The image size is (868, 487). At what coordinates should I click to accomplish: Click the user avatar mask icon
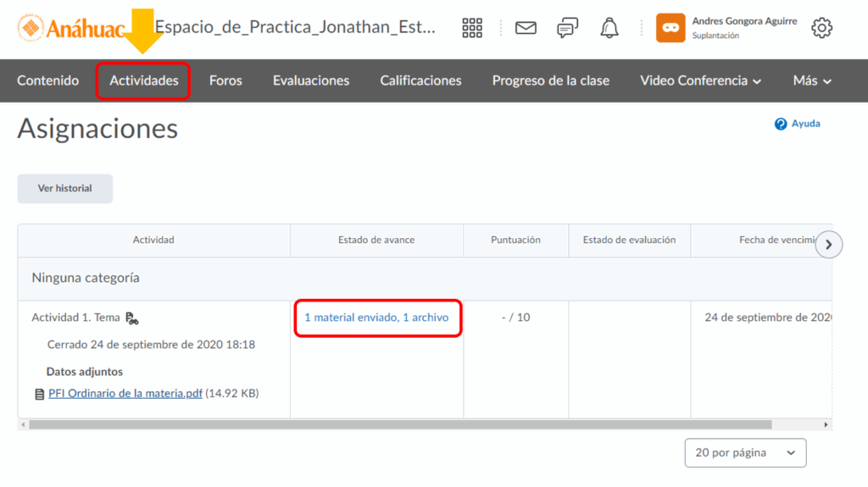(x=670, y=28)
